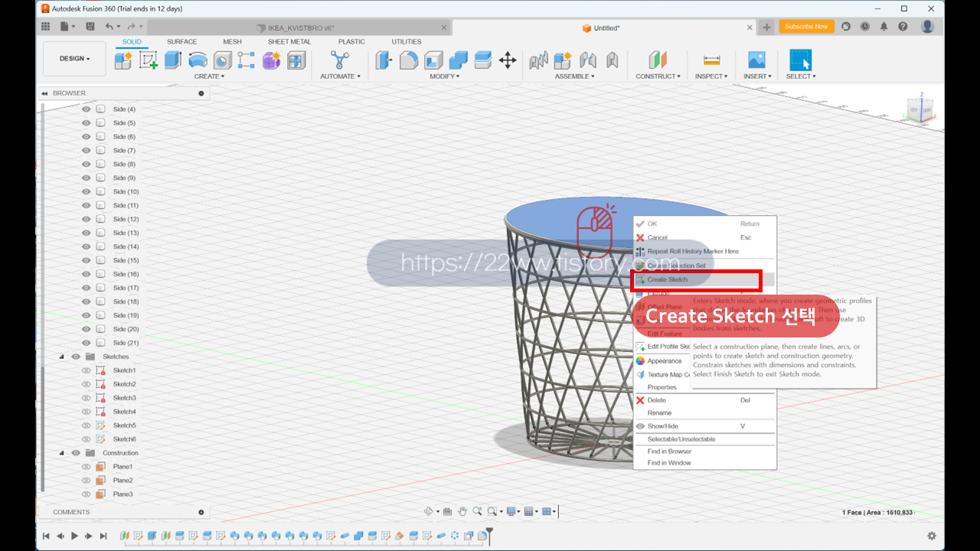The height and width of the screenshot is (551, 980).
Task: Jump to the timeline beginning
Action: click(x=46, y=536)
